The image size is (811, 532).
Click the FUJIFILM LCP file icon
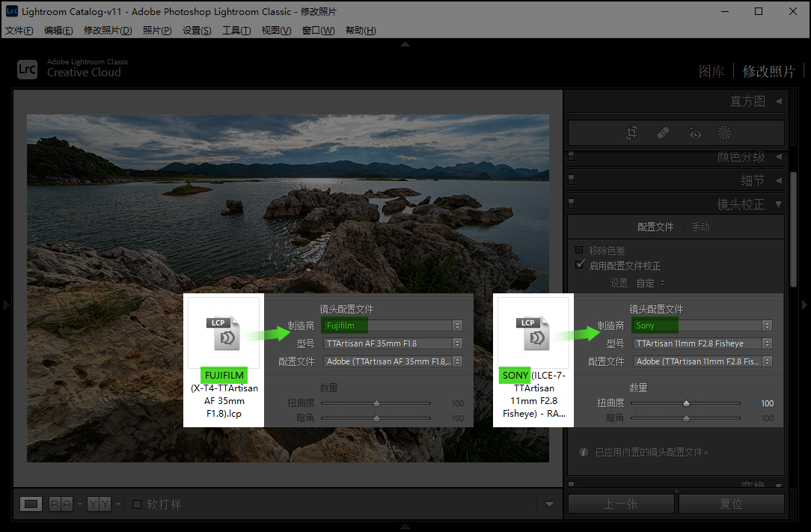click(x=224, y=333)
